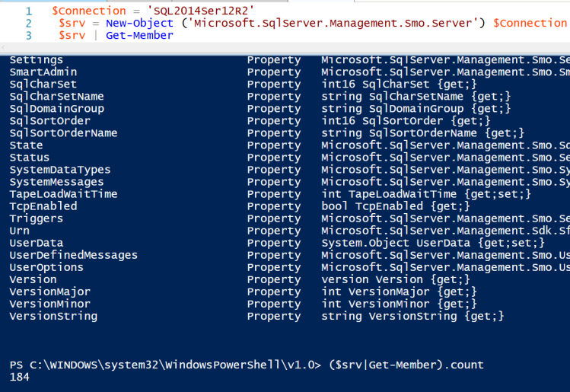Click the TcpEnabled member name
This screenshot has width=570, height=392.
(x=43, y=206)
